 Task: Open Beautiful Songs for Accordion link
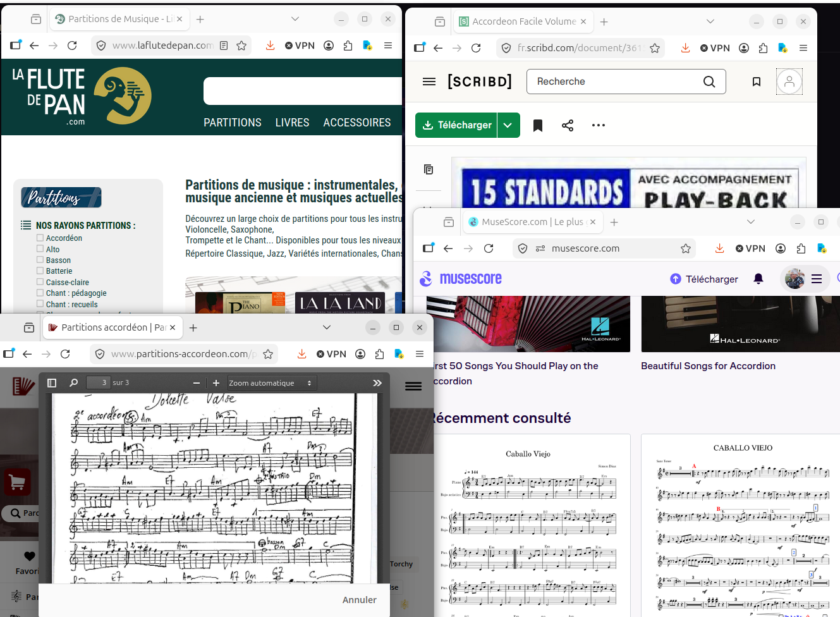(x=708, y=366)
